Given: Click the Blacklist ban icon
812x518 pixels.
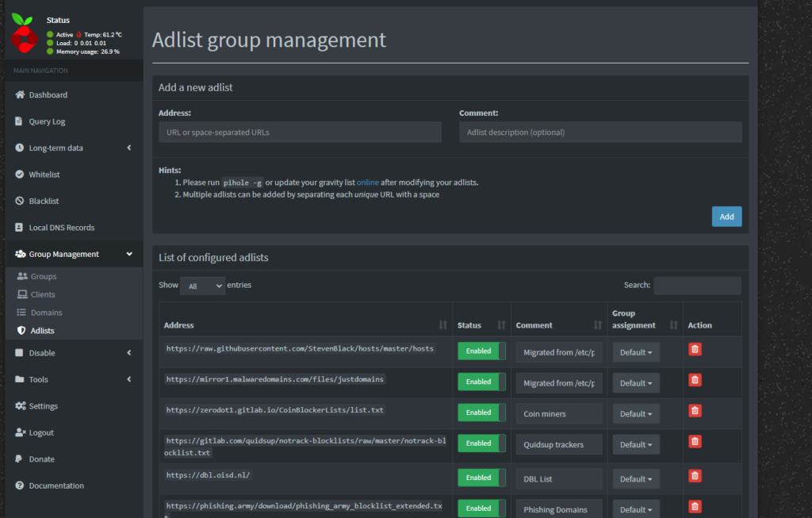Looking at the screenshot, I should (19, 201).
